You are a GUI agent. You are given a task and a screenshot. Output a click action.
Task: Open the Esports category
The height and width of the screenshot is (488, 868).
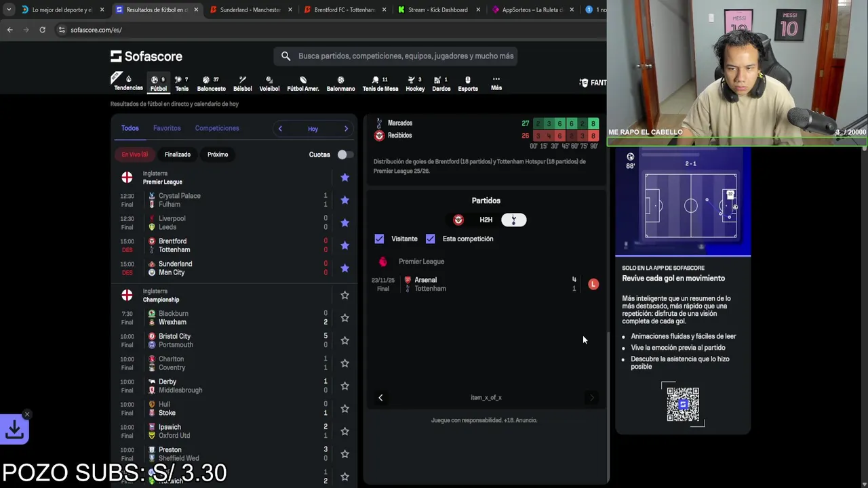[x=468, y=83]
